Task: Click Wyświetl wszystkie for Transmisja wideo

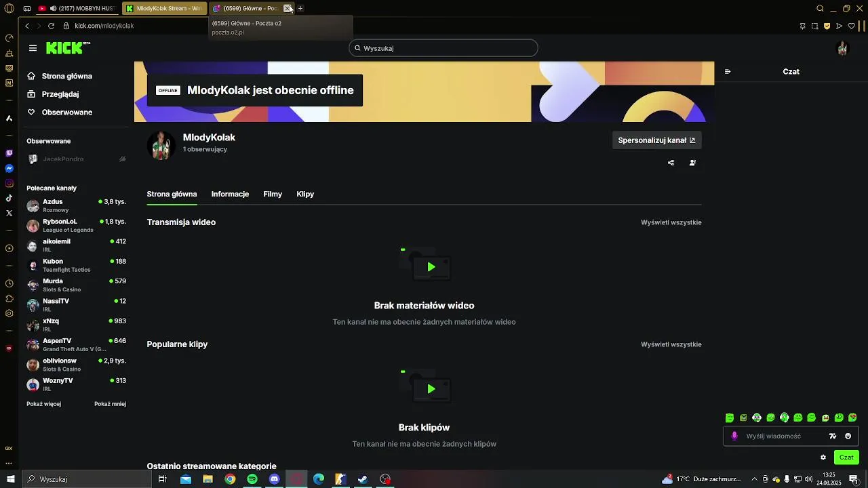Action: [671, 222]
